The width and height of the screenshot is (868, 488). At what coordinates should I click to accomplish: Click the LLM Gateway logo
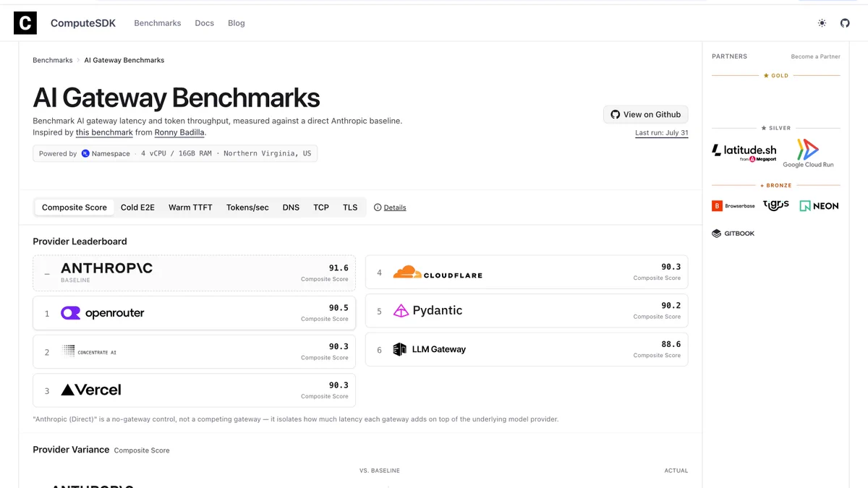(x=429, y=349)
